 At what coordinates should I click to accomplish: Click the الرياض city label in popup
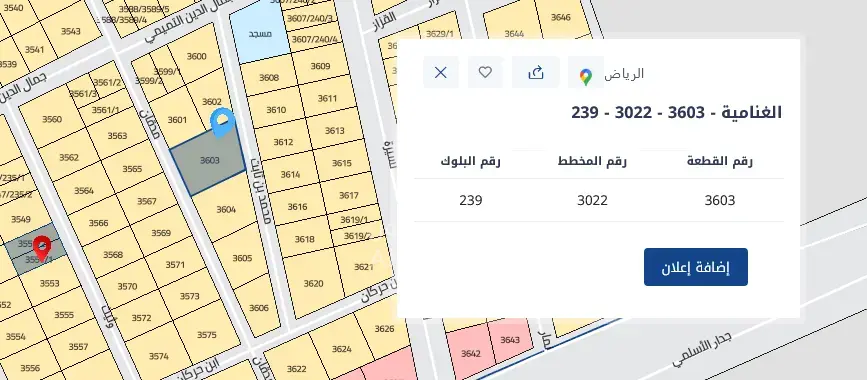pyautogui.click(x=624, y=74)
